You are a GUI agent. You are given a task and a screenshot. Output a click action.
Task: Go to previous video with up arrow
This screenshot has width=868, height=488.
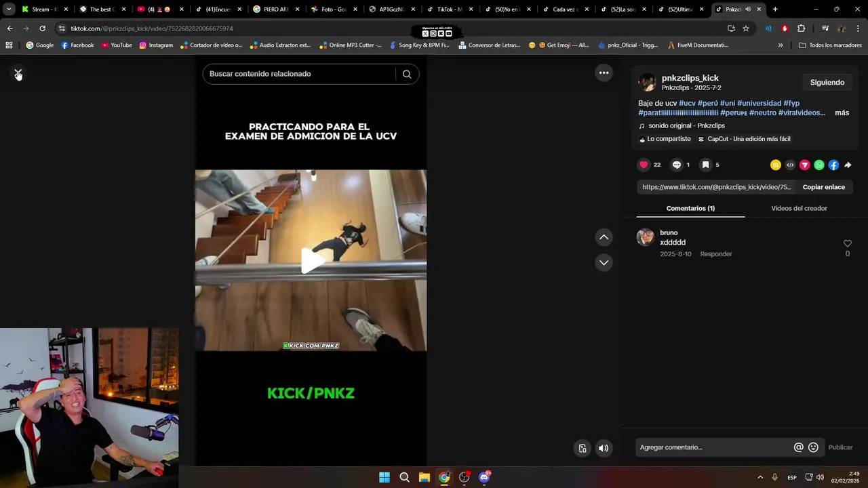tap(604, 237)
